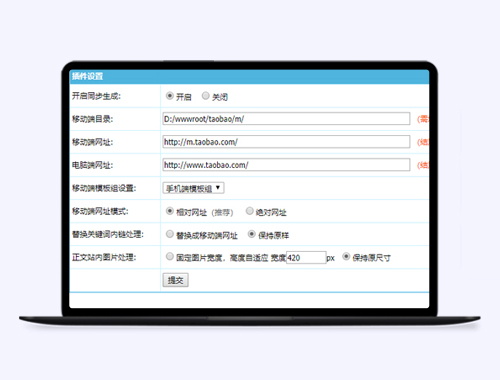Click the width input showing 420
Viewport: 500px width, 380px height.
[x=306, y=258]
